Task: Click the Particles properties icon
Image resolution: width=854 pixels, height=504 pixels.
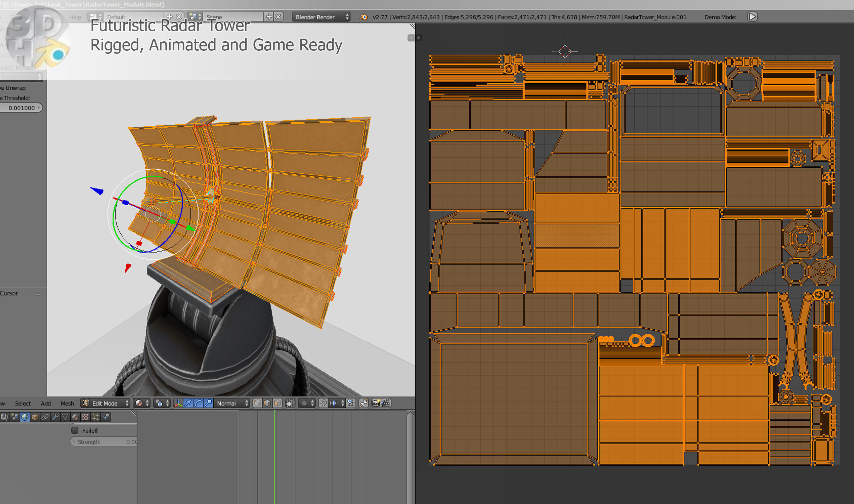Action: tap(96, 417)
